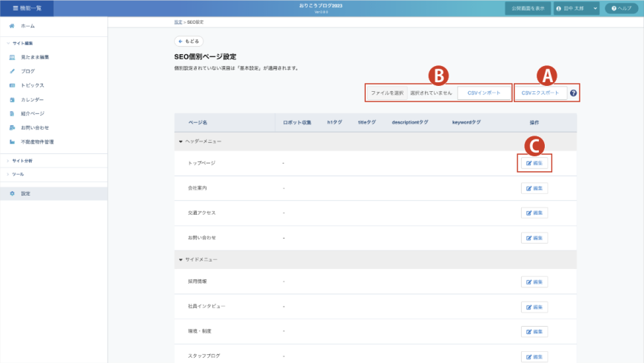Open カレンダー from the sidebar
This screenshot has height=363, width=644.
(x=32, y=99)
